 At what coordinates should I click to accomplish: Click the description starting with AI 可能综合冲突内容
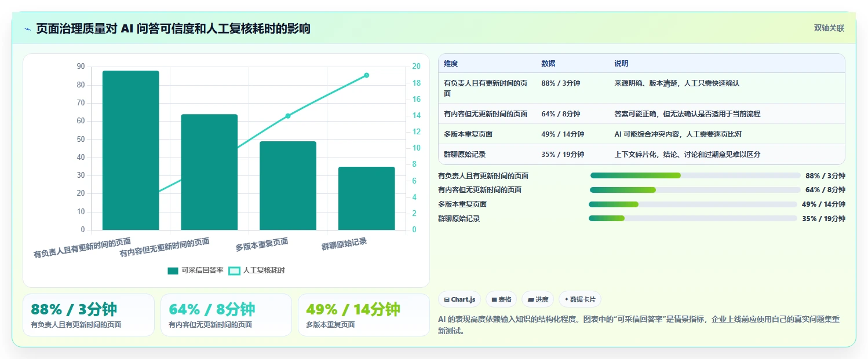tap(678, 134)
